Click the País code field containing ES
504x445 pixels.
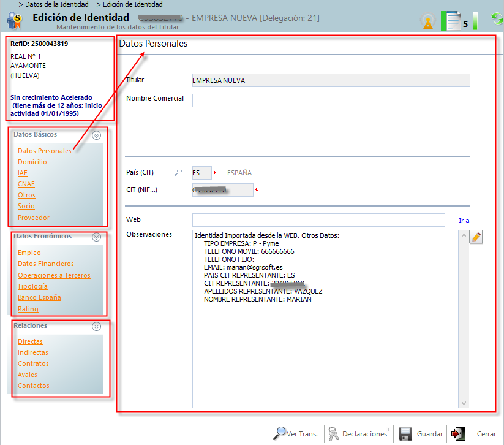click(x=202, y=173)
